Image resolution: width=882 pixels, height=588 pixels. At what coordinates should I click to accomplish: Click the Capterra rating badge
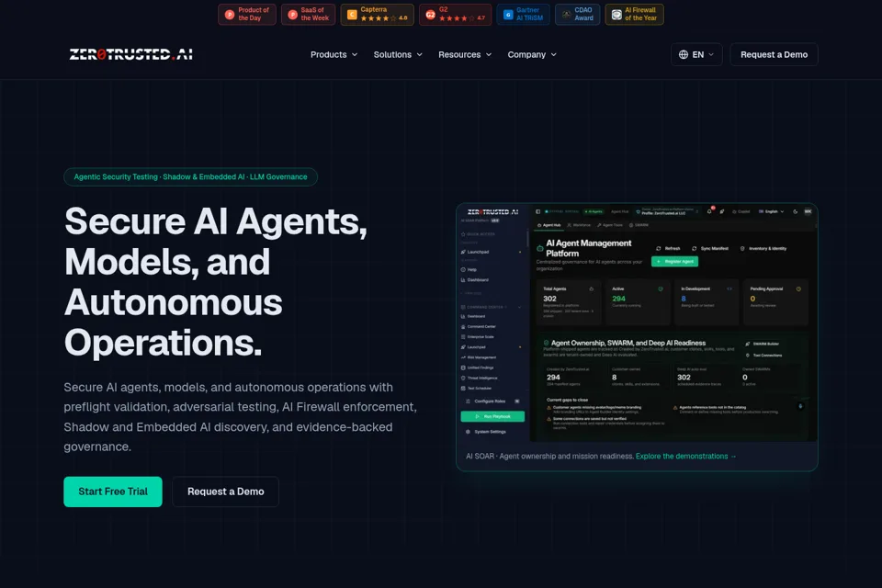[377, 14]
